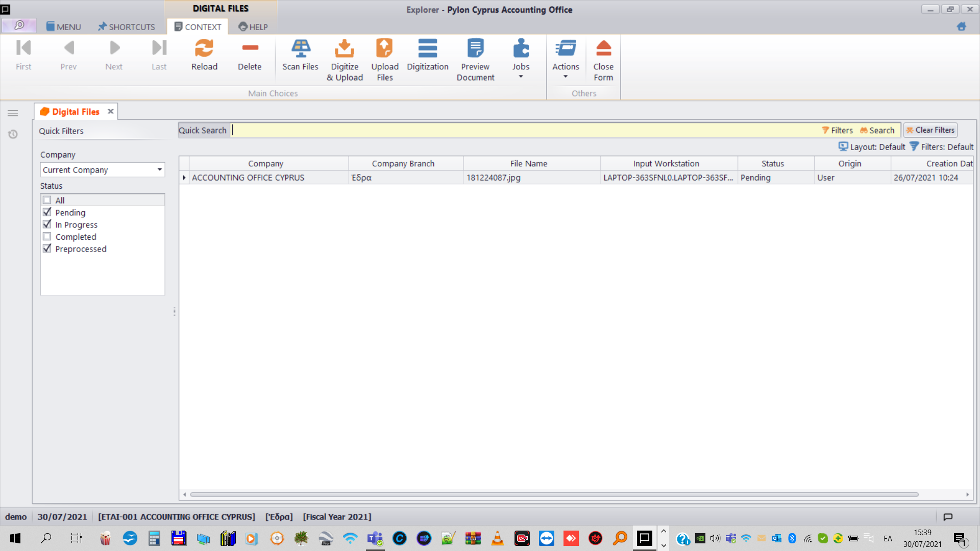Viewport: 980px width, 551px height.
Task: Click the horizontal scrollbar below grid
Action: pyautogui.click(x=554, y=494)
